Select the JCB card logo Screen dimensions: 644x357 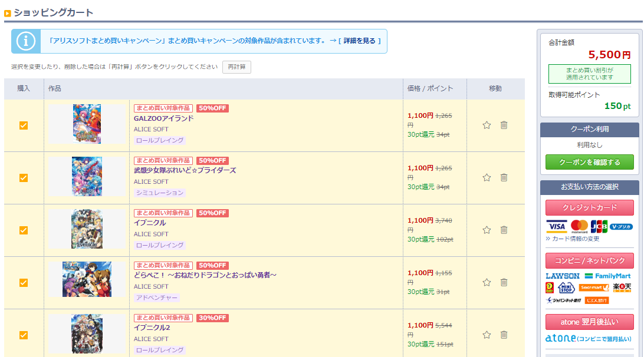coord(599,226)
